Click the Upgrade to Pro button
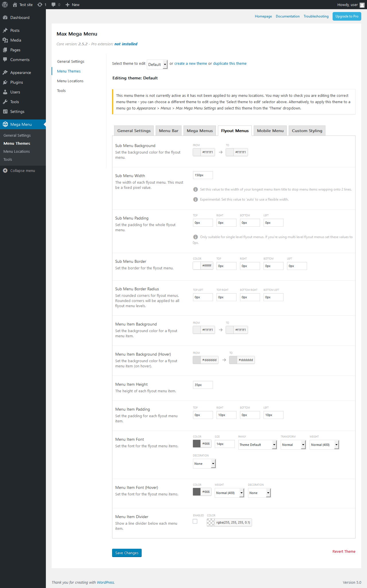The height and width of the screenshot is (588, 367). coord(347,16)
